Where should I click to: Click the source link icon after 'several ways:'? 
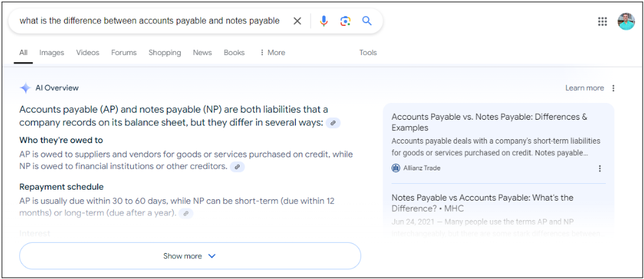[x=333, y=123]
